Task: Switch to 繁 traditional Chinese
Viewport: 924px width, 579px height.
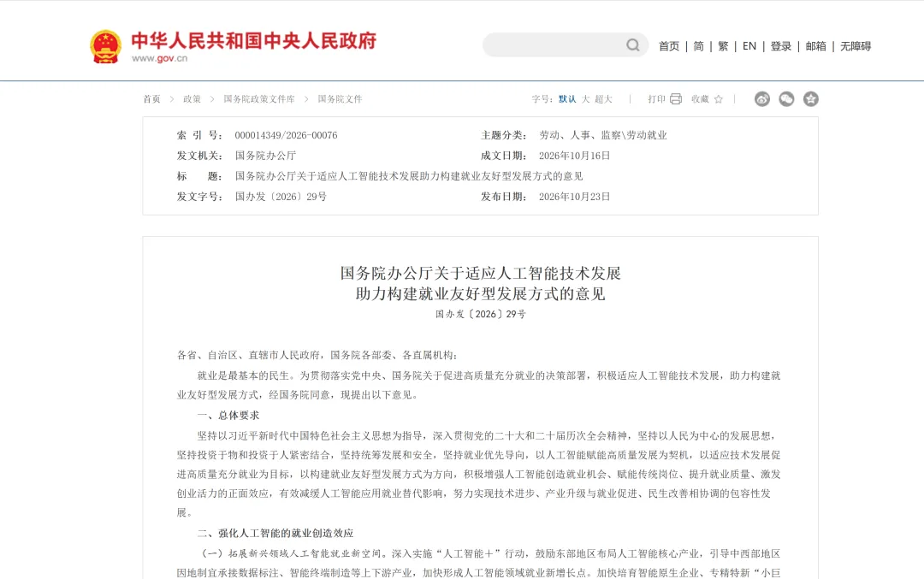Action: [723, 46]
